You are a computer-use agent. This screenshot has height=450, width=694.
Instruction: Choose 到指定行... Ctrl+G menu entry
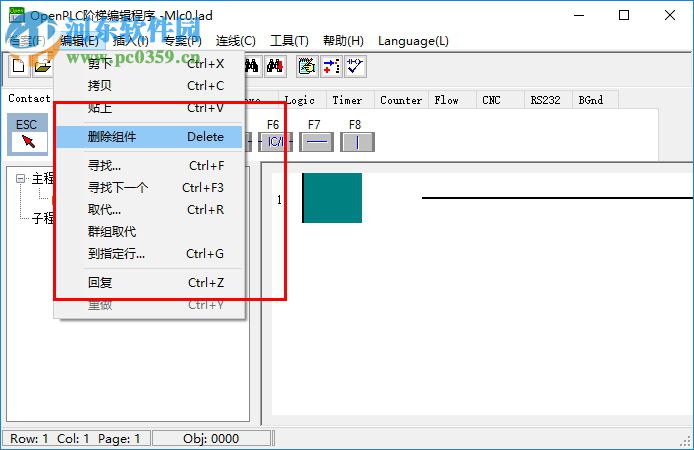149,254
